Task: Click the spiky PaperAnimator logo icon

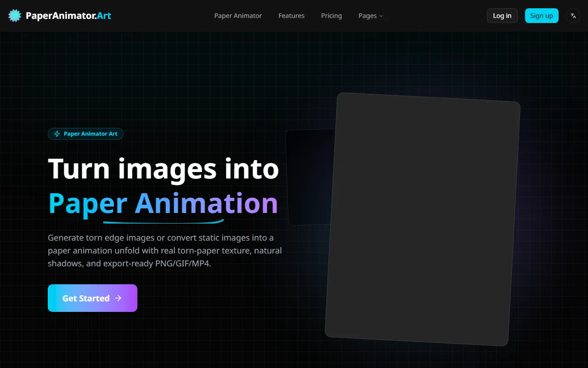Action: coord(15,16)
